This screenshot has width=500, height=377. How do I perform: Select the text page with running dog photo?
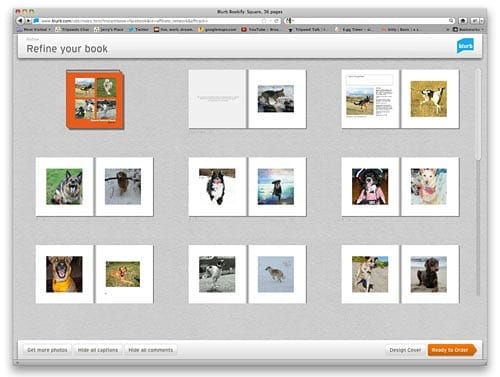[370, 99]
